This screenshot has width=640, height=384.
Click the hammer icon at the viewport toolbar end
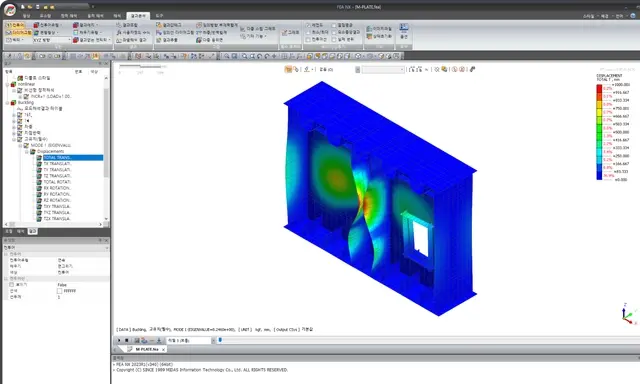click(x=472, y=69)
